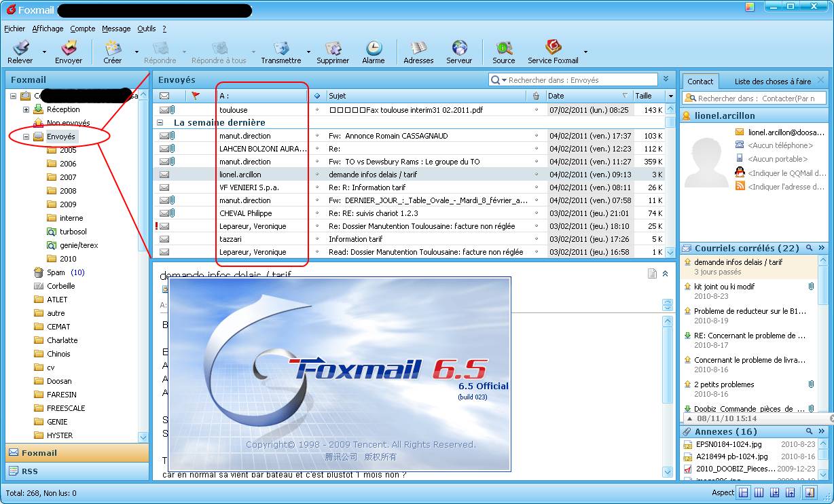Click the Relever mail toolbar icon

(x=21, y=48)
